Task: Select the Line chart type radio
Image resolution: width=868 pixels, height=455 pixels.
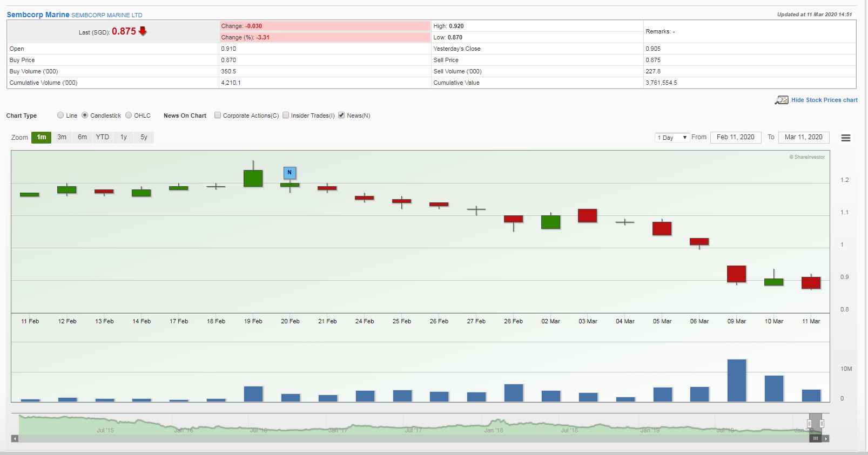Action: click(60, 116)
